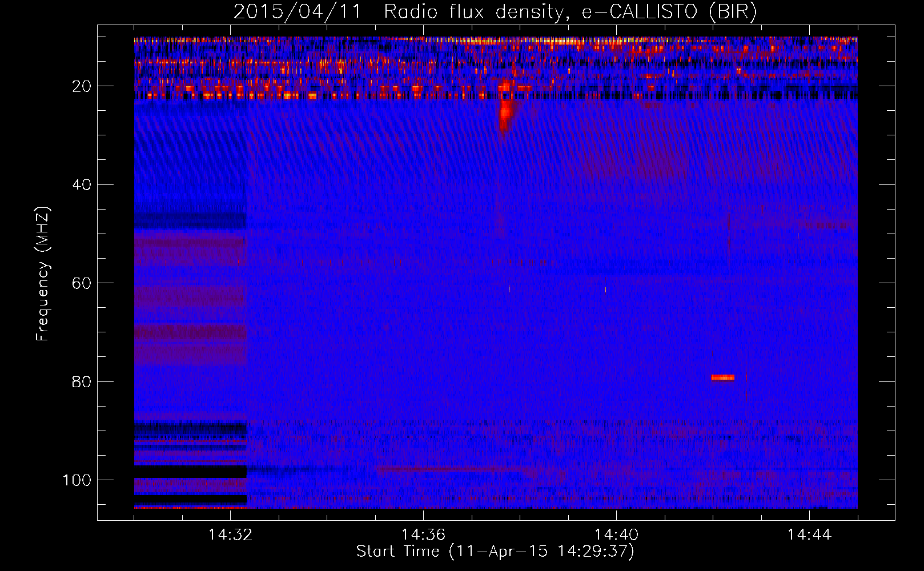Screen dimensions: 924x571
Task: Click the 'Frequency (MHZ)' y-axis label
Action: coord(43,274)
